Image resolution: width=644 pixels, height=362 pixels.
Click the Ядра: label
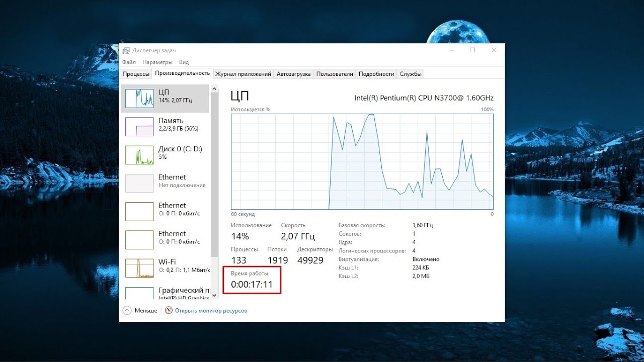pos(346,242)
